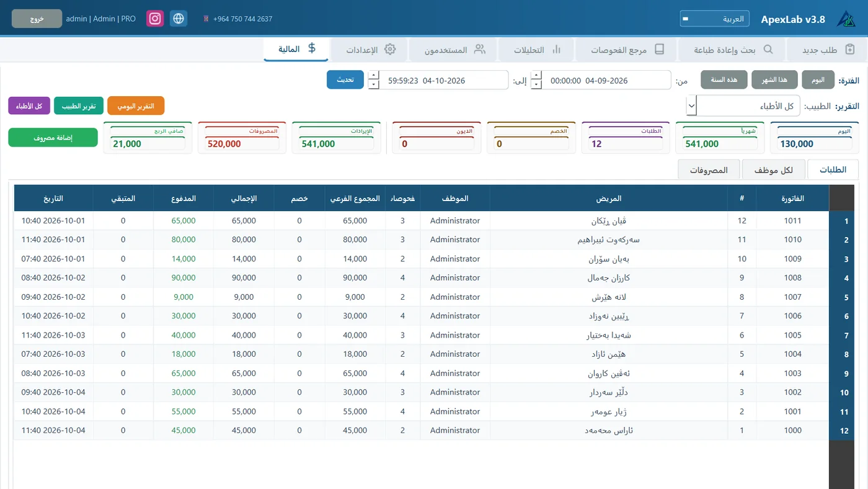Click the خروج logout button
This screenshot has height=489, width=868.
[x=37, y=19]
